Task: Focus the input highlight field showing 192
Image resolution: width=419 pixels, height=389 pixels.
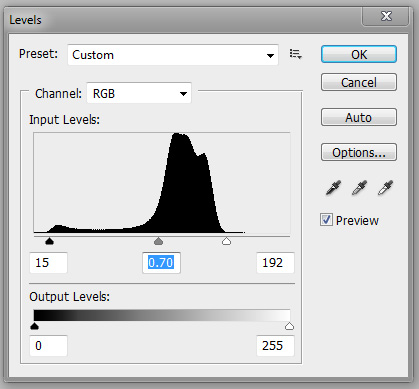Action: click(x=275, y=263)
